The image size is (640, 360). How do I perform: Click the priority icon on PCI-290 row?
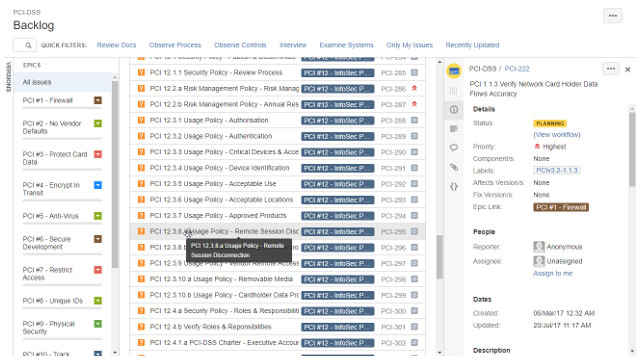[414, 152]
